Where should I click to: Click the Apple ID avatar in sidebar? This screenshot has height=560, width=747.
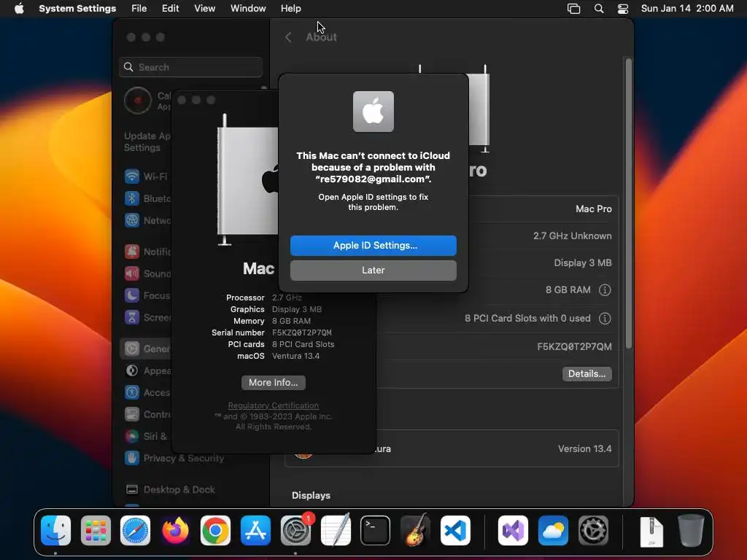point(138,101)
